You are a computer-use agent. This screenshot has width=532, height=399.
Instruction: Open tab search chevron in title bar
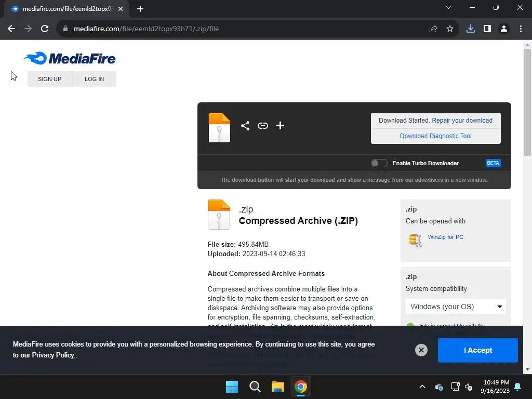(448, 7)
